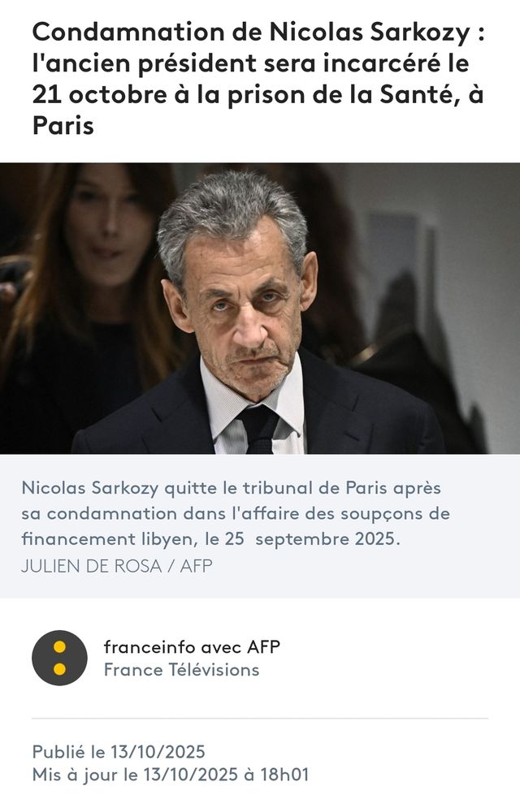The height and width of the screenshot is (812, 520).
Task: Select the franceinfo avec AFP author name
Action: coord(192,647)
